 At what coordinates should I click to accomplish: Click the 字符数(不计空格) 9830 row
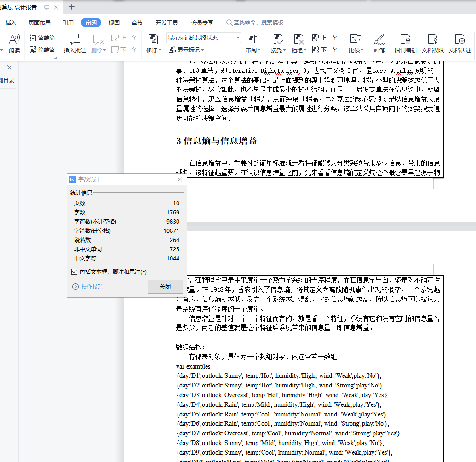(x=126, y=222)
